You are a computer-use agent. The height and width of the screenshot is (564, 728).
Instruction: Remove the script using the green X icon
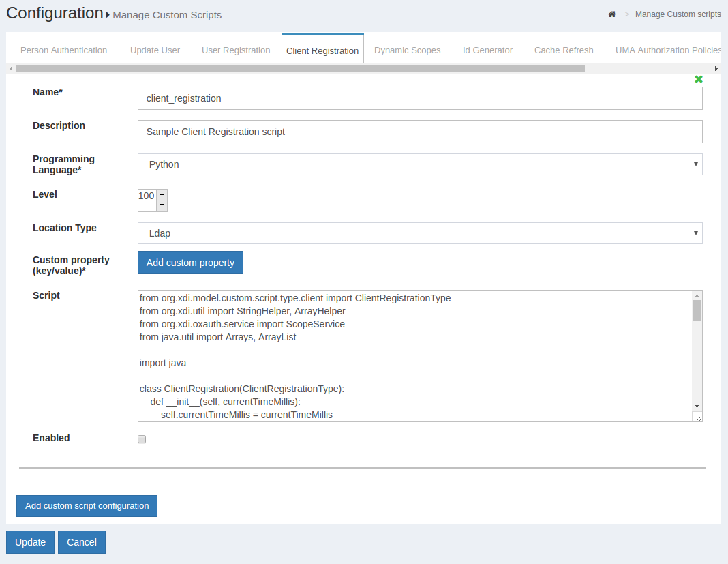[699, 79]
